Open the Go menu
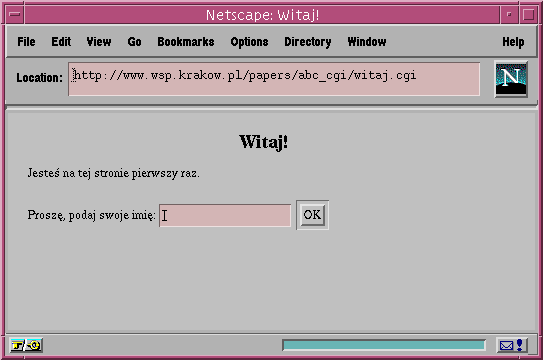 [x=134, y=42]
